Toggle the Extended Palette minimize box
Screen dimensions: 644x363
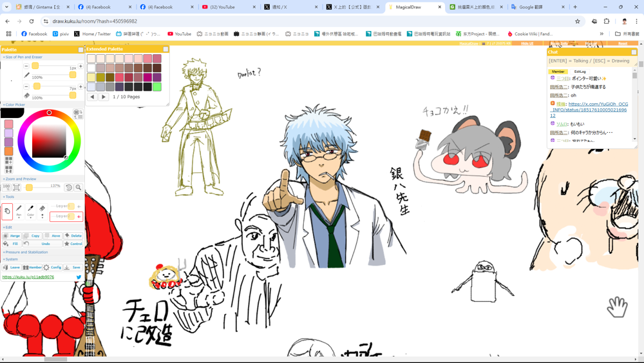[x=166, y=49]
